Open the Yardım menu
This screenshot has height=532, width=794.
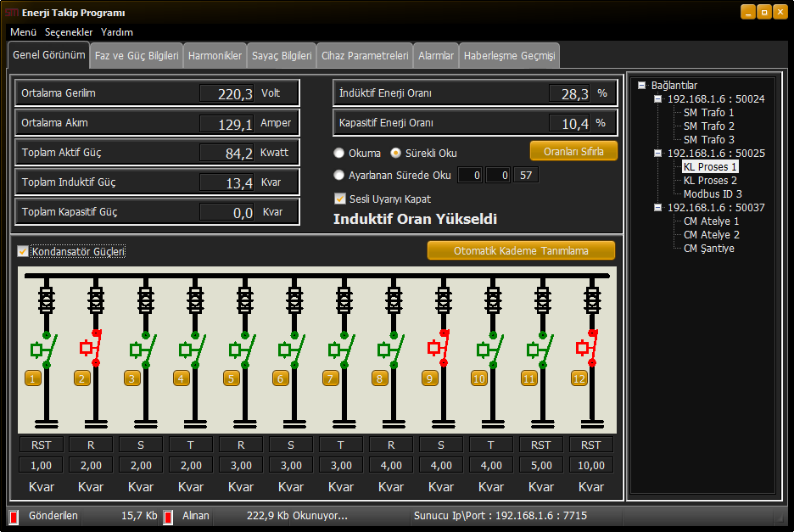coord(117,32)
